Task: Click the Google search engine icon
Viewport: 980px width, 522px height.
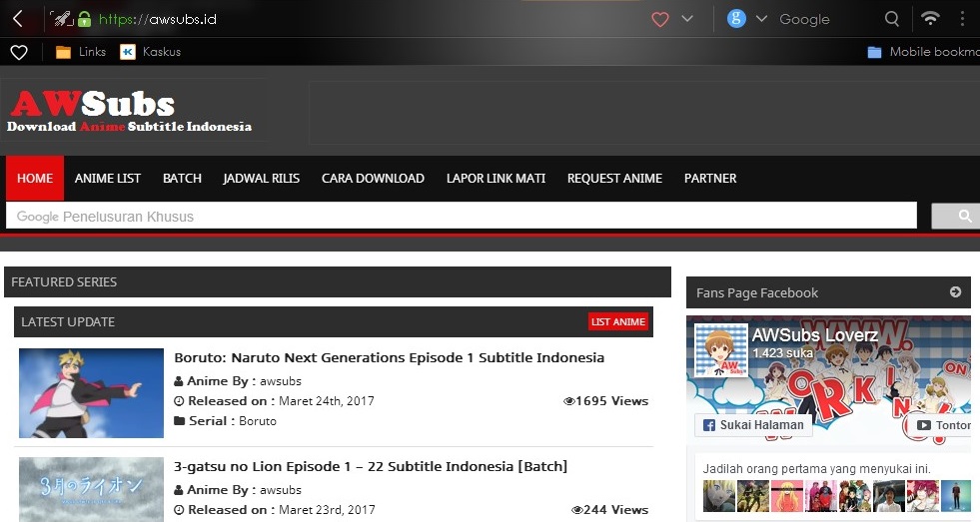Action: [736, 19]
